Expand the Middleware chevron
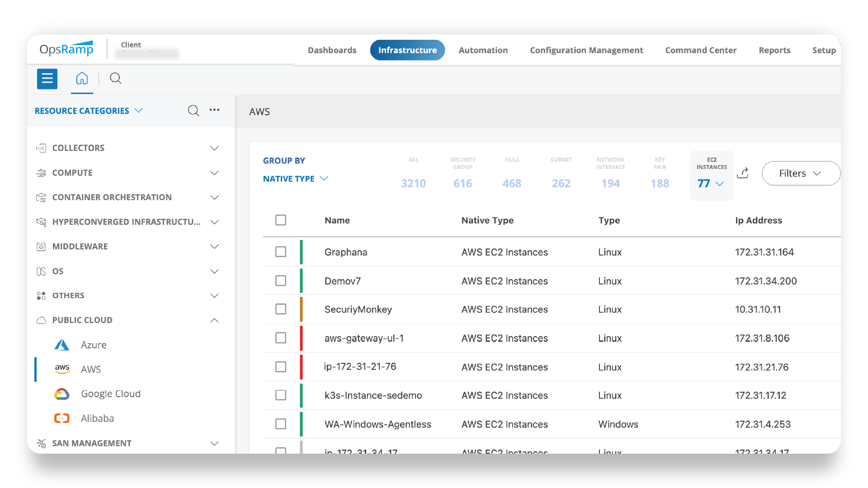 coord(215,247)
